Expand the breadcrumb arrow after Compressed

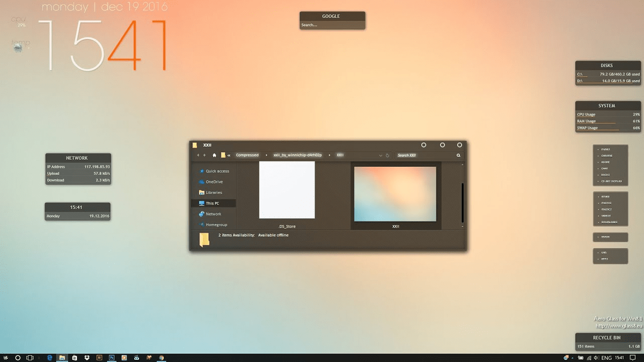[x=266, y=156]
